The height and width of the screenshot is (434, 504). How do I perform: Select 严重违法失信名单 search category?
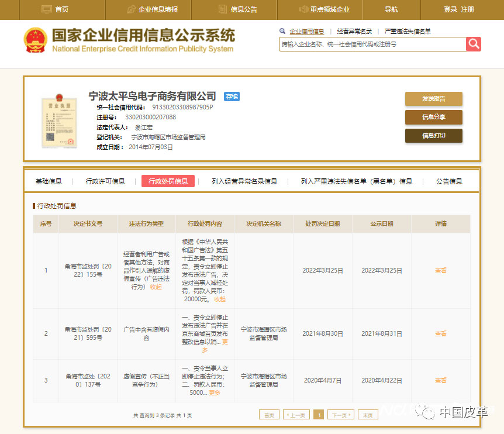coord(408,32)
